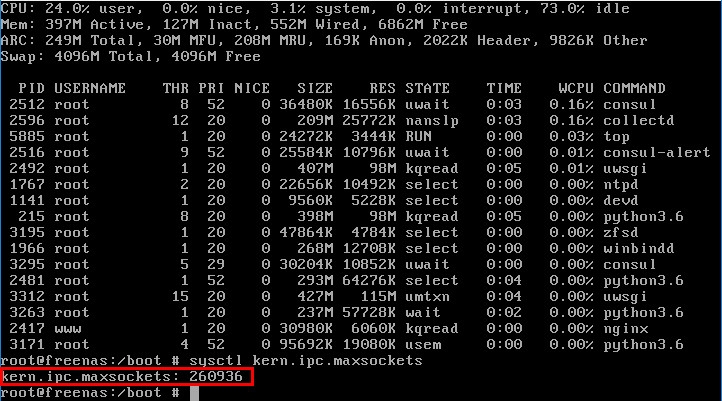Select PID 215 in the process list
The image size is (722, 401).
[x=31, y=216]
